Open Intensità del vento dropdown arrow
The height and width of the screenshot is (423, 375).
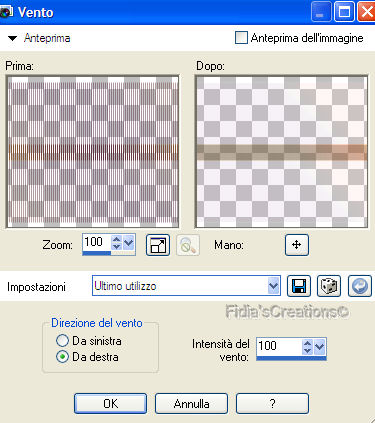click(x=319, y=347)
